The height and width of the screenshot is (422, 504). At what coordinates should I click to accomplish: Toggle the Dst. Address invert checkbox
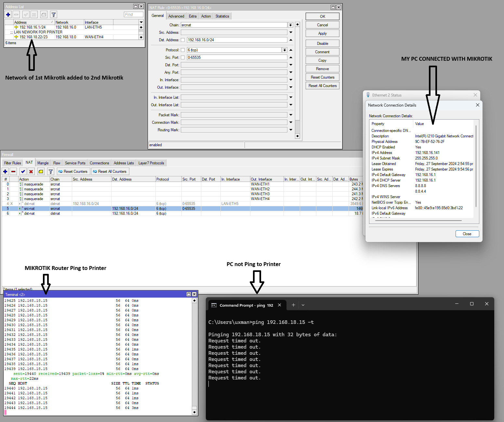tap(183, 40)
